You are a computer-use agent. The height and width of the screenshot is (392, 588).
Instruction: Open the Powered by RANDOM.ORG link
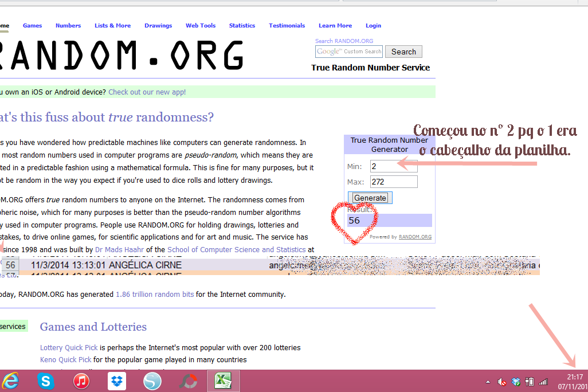[x=415, y=237]
